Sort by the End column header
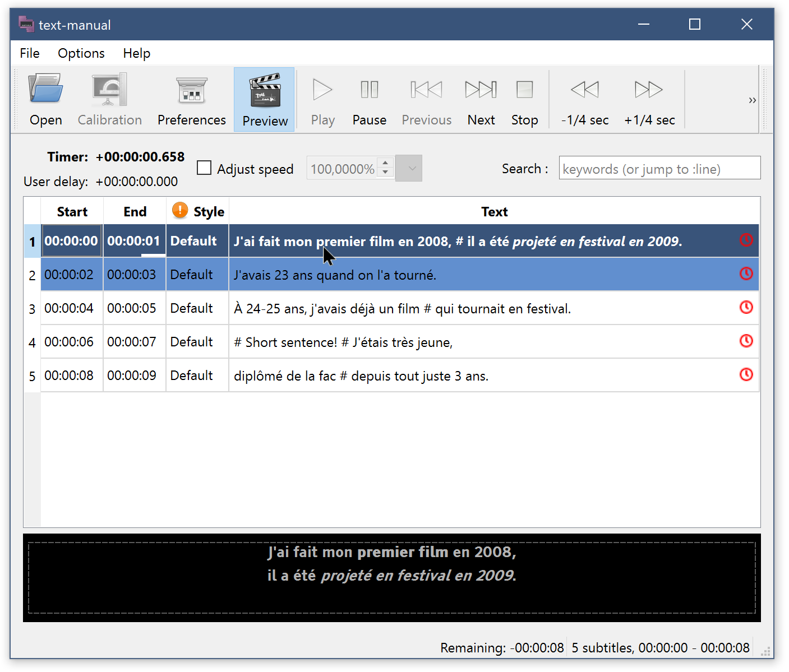The width and height of the screenshot is (789, 672). pyautogui.click(x=135, y=211)
